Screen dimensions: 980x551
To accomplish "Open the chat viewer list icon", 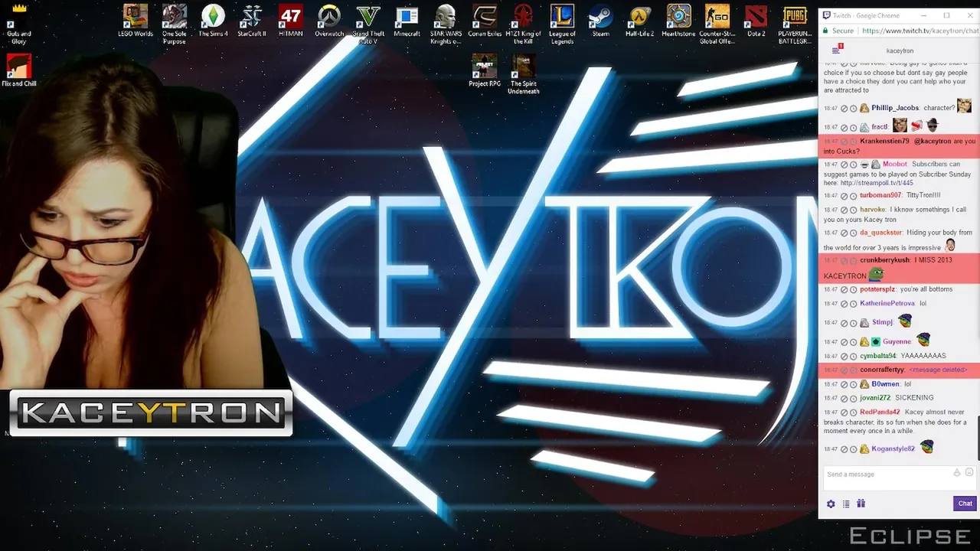I will [x=846, y=504].
